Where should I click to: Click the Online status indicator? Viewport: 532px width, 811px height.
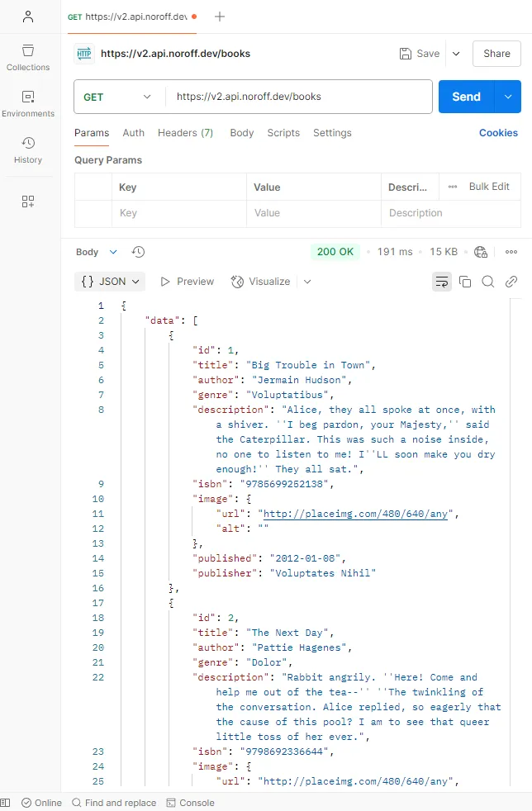point(41,803)
